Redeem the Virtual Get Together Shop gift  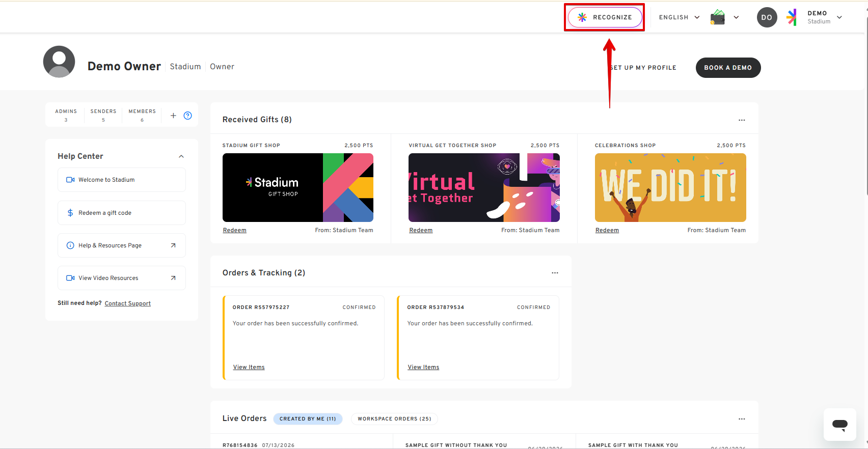pos(421,230)
